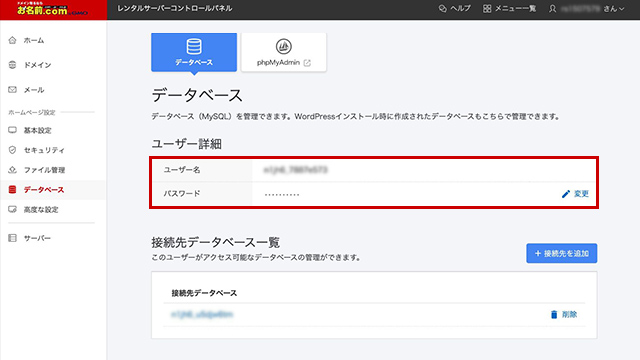Click the pencil icon beside 変更

566,194
